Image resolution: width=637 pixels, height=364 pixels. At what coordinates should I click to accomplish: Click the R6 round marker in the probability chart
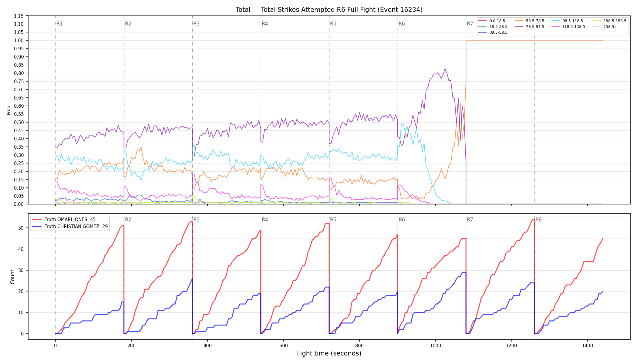tap(402, 24)
